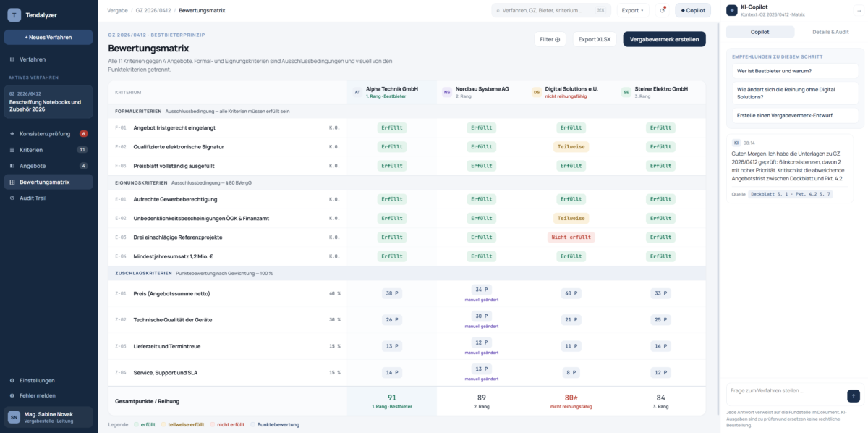Open Verfahren in the sidebar
This screenshot has height=433, width=868.
48,59
